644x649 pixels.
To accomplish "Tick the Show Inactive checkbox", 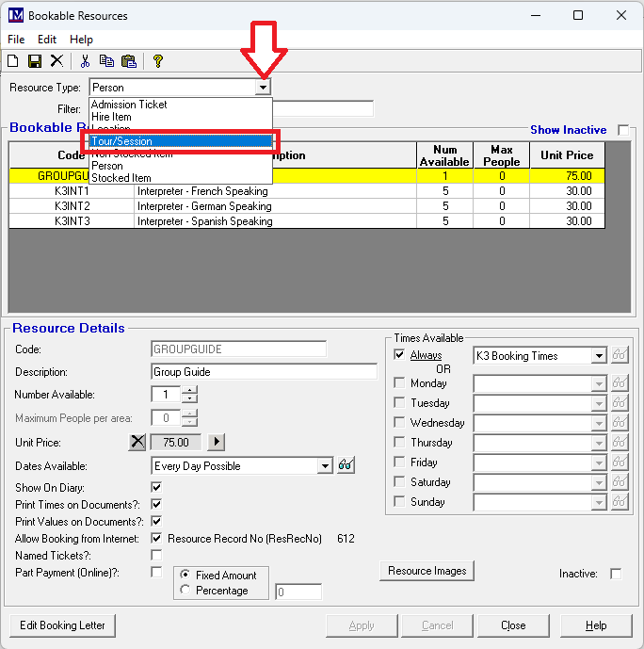I will tap(622, 130).
